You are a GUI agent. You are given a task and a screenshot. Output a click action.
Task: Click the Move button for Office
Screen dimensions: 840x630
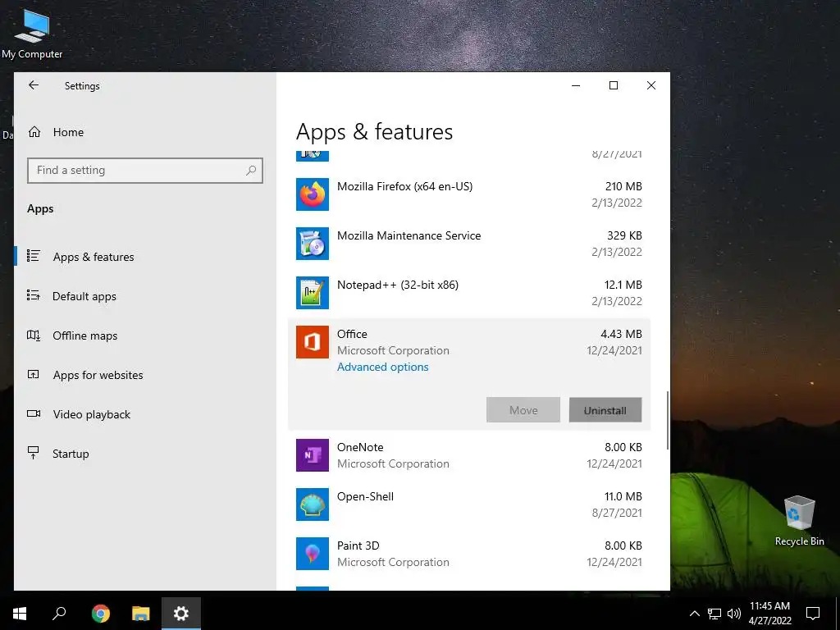(523, 410)
